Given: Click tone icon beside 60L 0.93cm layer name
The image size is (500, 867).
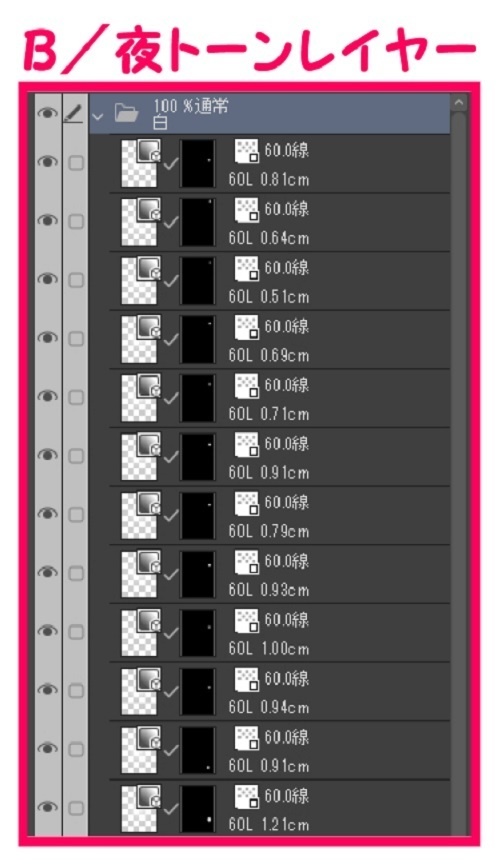Looking at the screenshot, I should click(x=247, y=562).
